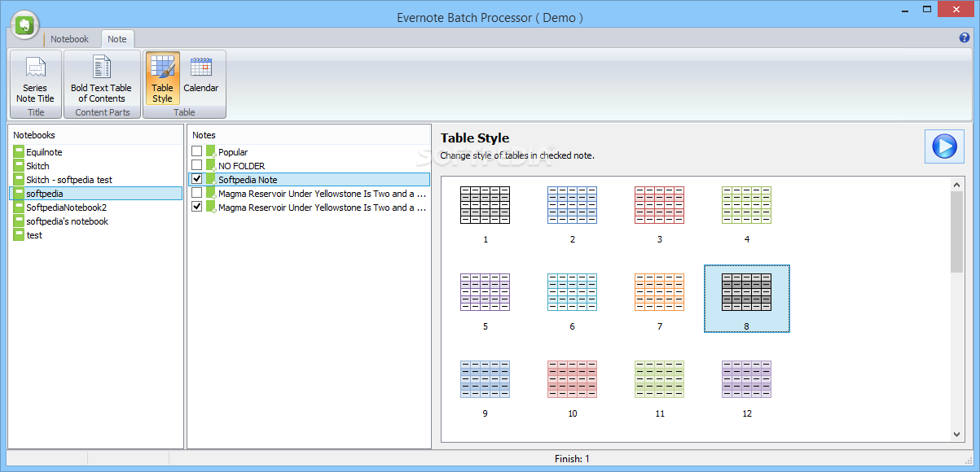Click the table styles scroll down arrow
Viewport: 980px width, 472px height.
[957, 435]
